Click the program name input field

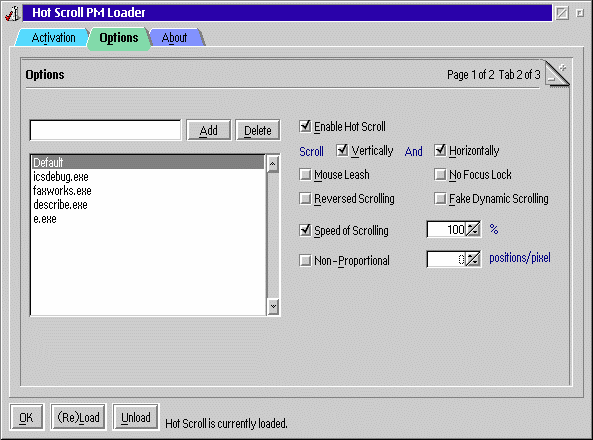click(x=106, y=130)
